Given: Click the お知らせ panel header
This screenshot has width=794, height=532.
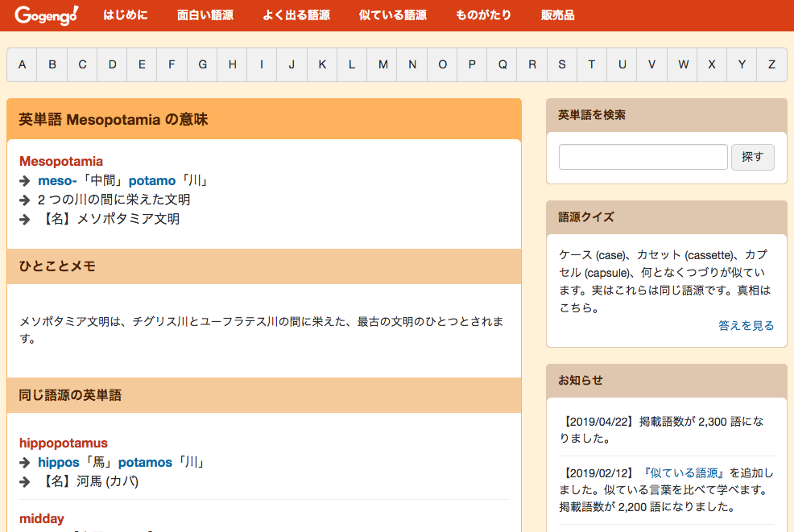Looking at the screenshot, I should tap(667, 381).
